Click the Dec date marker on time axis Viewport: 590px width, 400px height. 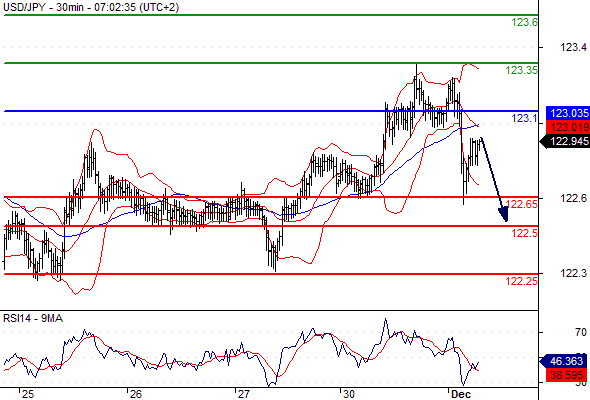(x=461, y=394)
